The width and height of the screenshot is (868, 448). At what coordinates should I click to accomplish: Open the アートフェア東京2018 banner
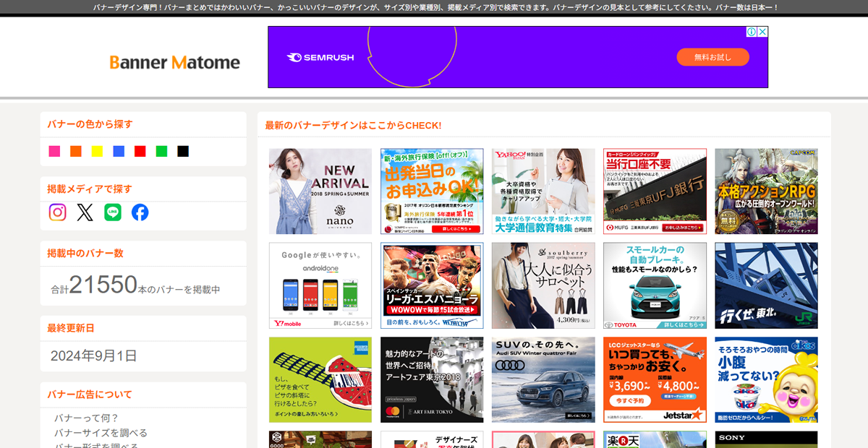tap(432, 380)
